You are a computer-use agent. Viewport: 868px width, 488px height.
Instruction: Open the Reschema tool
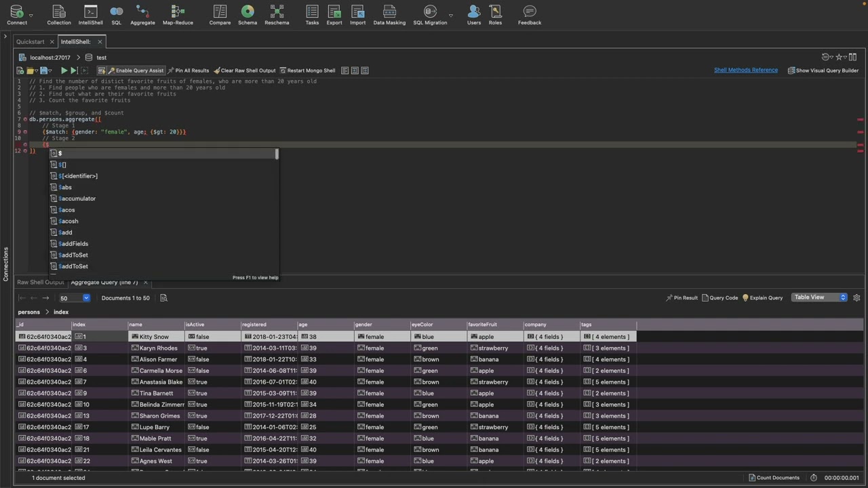[277, 14]
